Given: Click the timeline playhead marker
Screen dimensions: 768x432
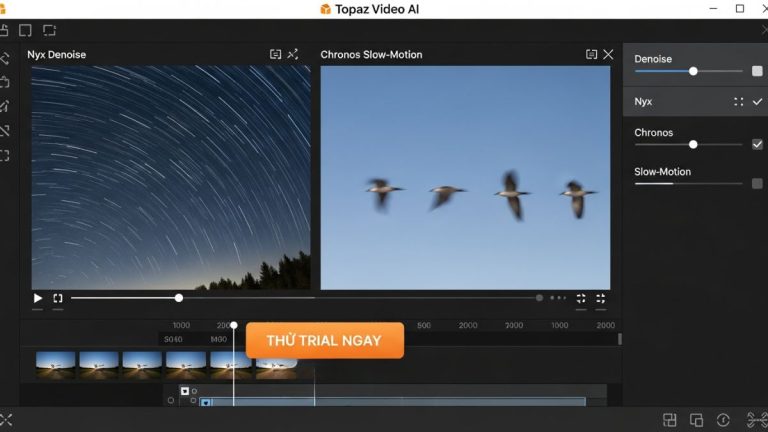Looking at the screenshot, I should click(x=234, y=325).
